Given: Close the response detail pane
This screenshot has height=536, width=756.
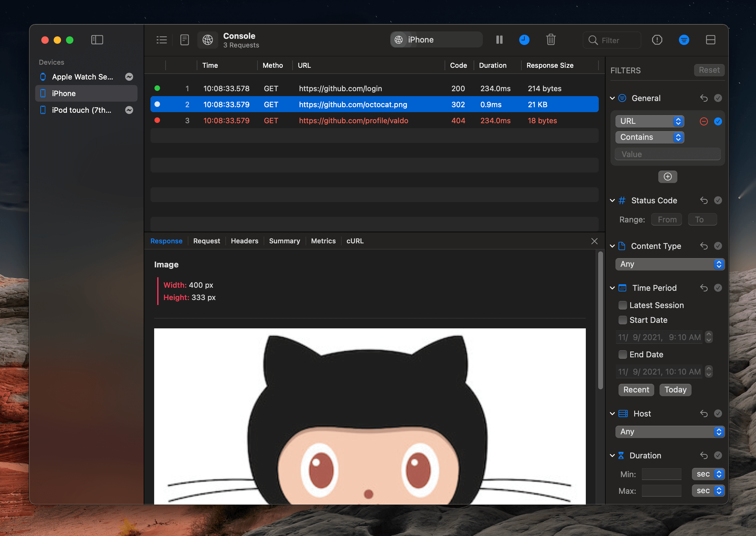Looking at the screenshot, I should [594, 241].
